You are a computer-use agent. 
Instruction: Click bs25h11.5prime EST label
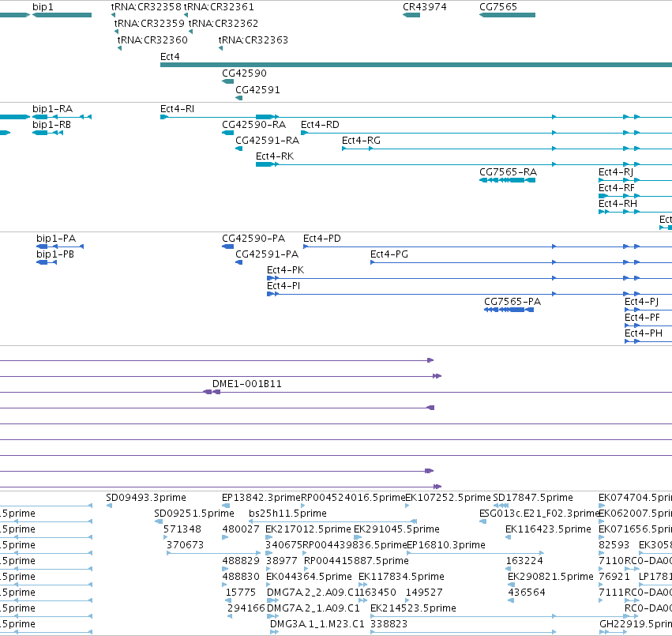(288, 514)
